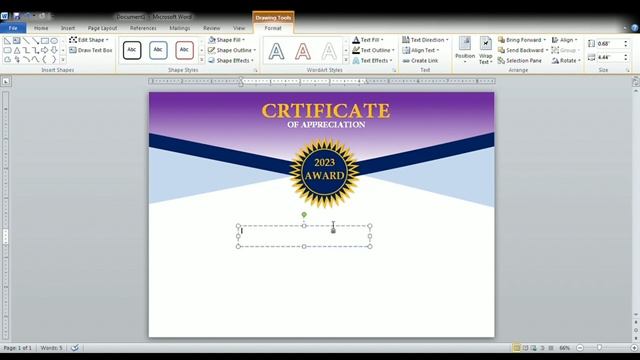Image resolution: width=640 pixels, height=360 pixels.
Task: Open the Shape Styles dialog launcher
Action: pos(256,70)
